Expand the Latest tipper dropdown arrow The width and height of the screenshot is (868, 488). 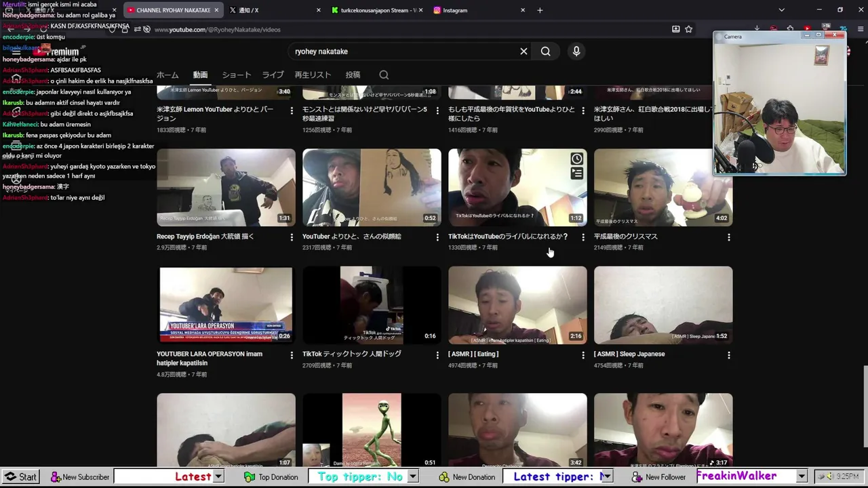click(x=606, y=476)
